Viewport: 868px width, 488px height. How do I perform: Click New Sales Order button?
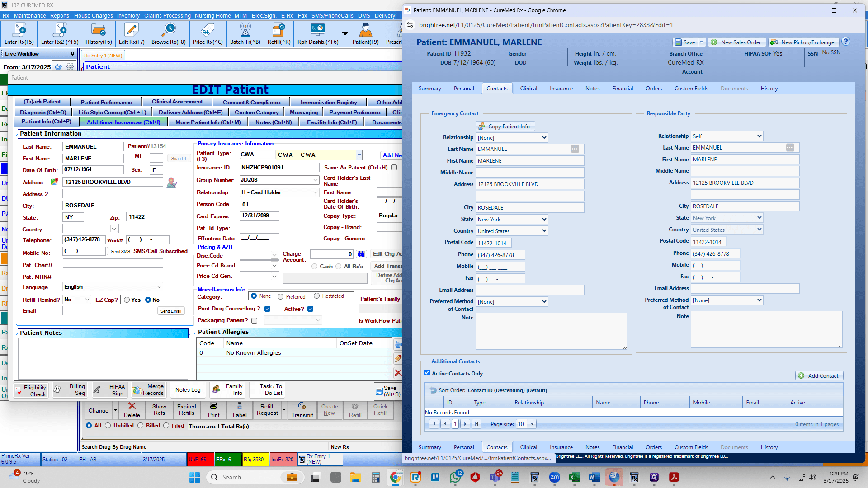coord(736,42)
